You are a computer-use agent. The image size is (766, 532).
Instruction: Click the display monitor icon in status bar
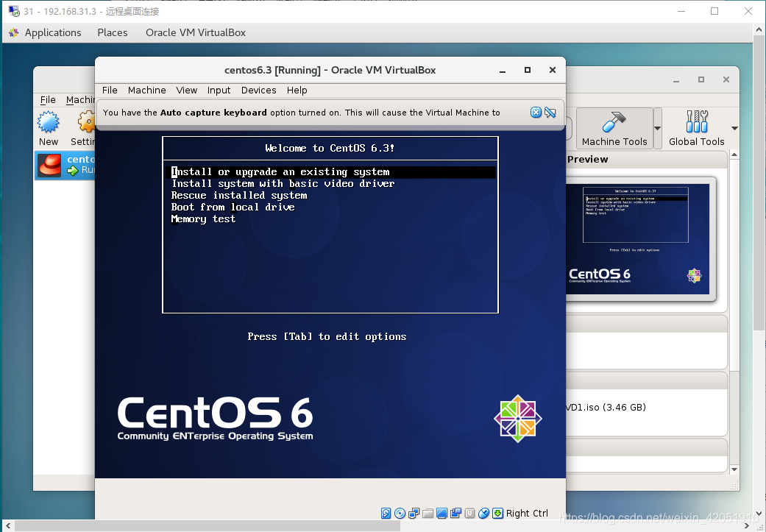[441, 513]
